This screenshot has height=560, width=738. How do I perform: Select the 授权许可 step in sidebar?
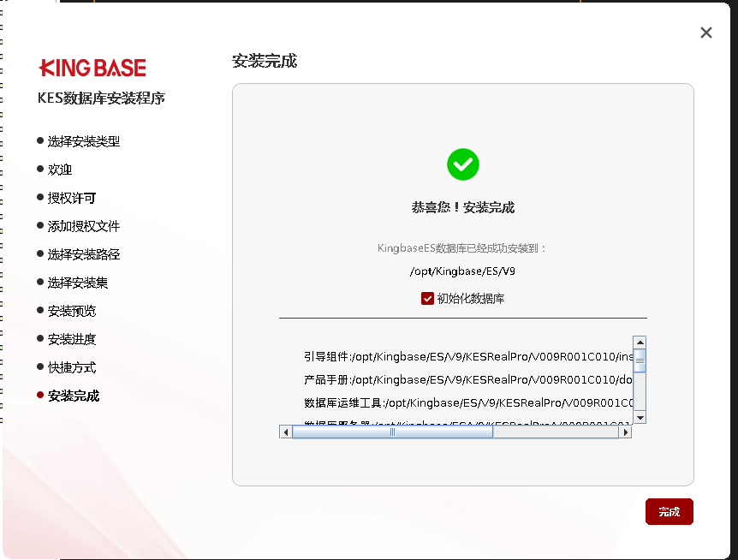click(72, 198)
